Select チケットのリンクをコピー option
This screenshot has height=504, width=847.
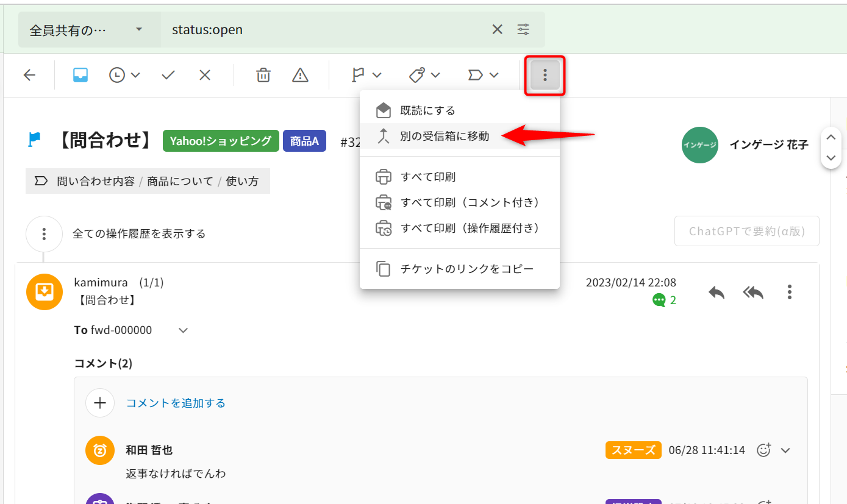coord(466,268)
